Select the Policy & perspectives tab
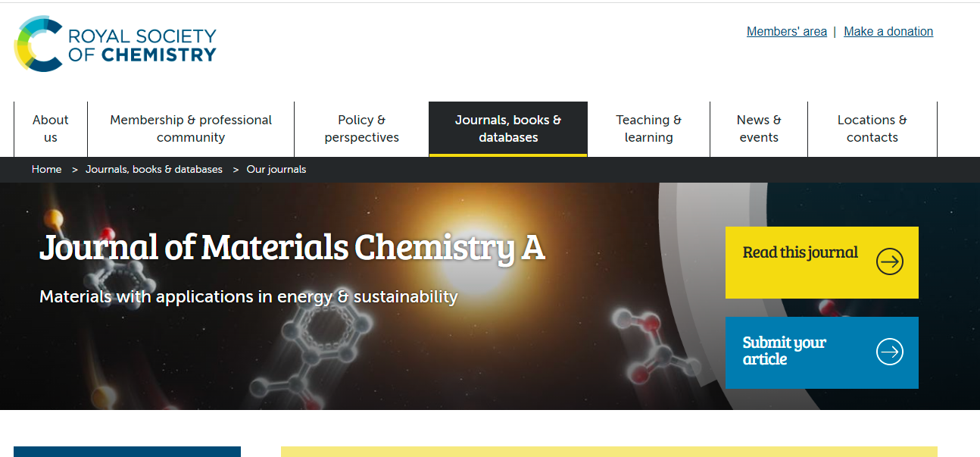The height and width of the screenshot is (457, 980). click(x=361, y=129)
